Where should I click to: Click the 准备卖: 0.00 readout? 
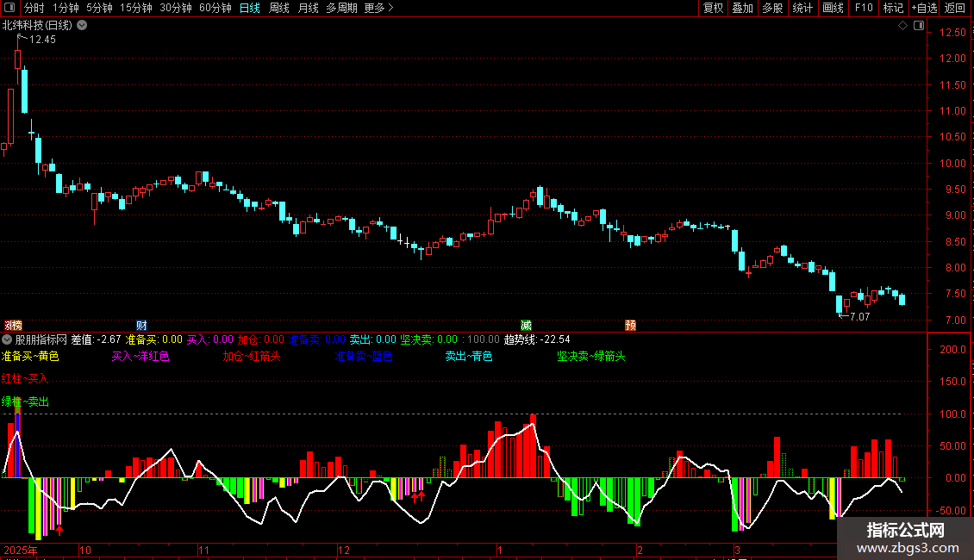(x=317, y=339)
